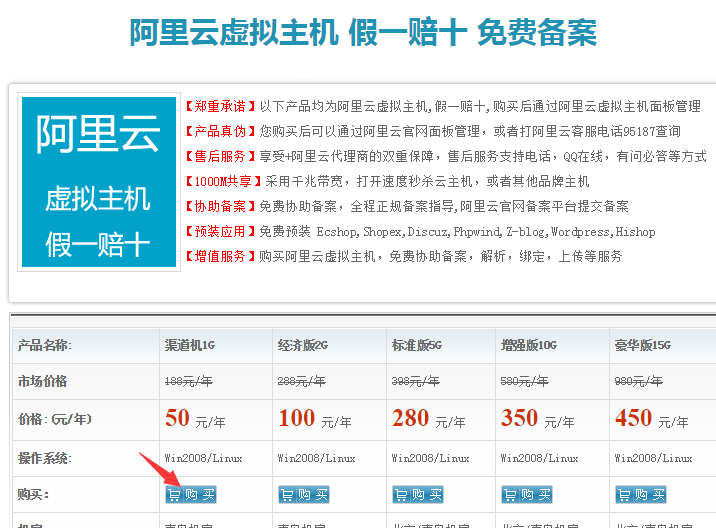This screenshot has height=528, width=716.
Task: Click the 【增值服务】 feature label
Action: [220, 256]
